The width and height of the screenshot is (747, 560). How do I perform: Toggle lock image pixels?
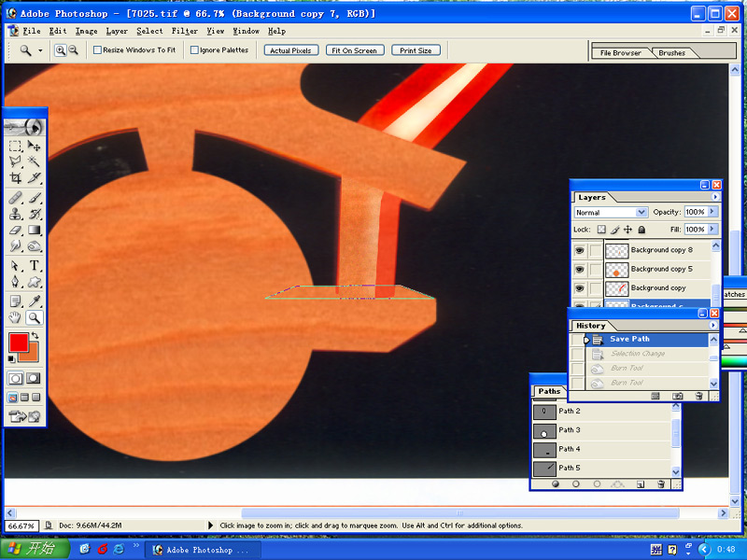coord(615,230)
